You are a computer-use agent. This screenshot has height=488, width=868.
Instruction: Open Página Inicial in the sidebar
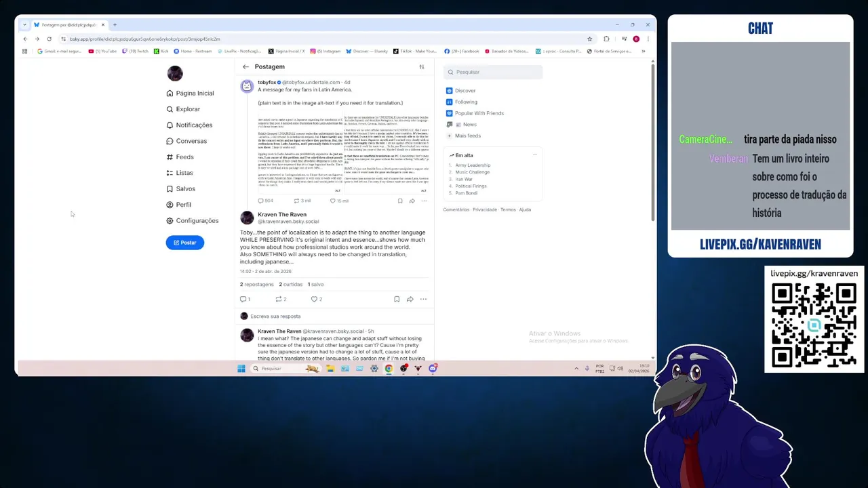pyautogui.click(x=190, y=93)
